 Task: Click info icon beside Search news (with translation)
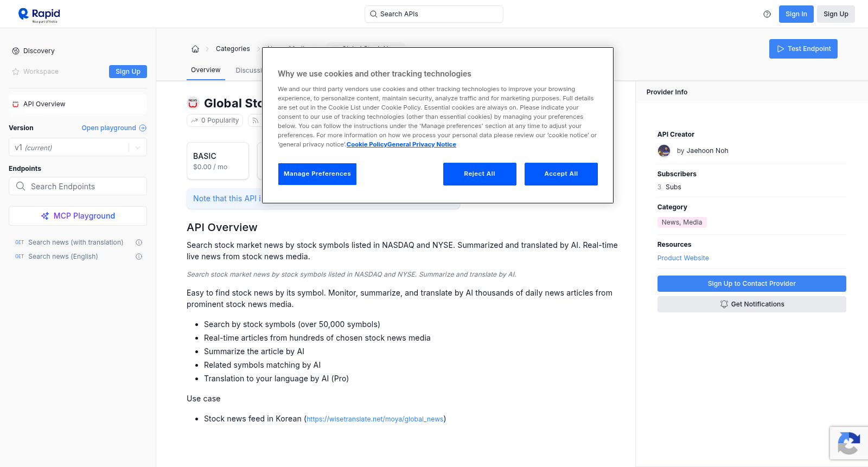pyautogui.click(x=139, y=242)
